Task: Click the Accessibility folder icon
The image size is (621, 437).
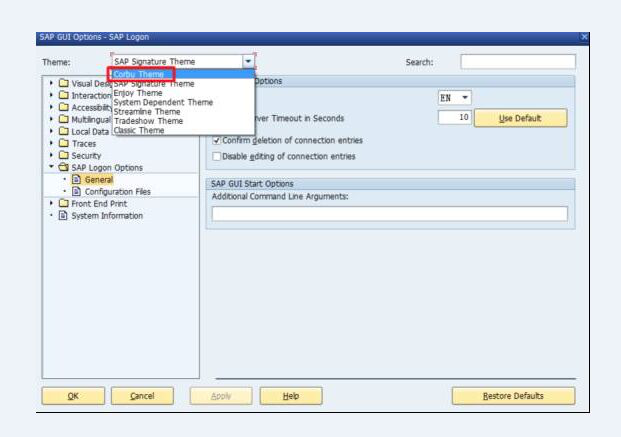Action: pyautogui.click(x=63, y=107)
